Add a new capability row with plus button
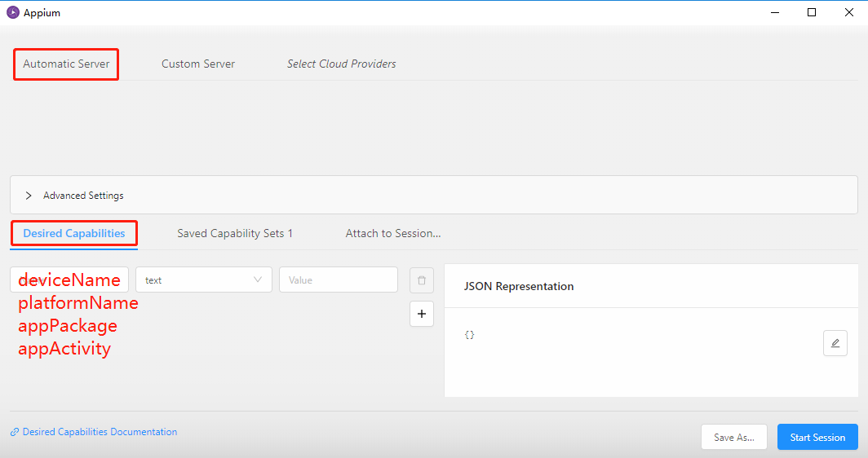 click(x=422, y=314)
